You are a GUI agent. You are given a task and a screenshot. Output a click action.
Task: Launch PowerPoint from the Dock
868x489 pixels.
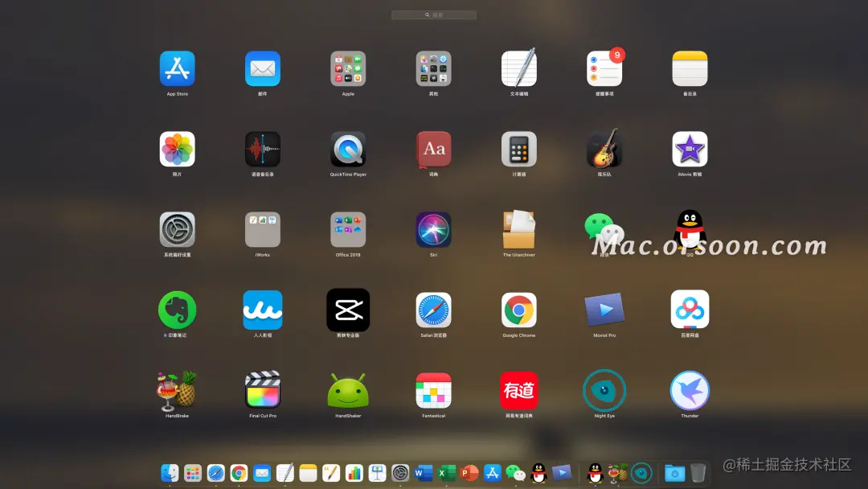point(469,473)
